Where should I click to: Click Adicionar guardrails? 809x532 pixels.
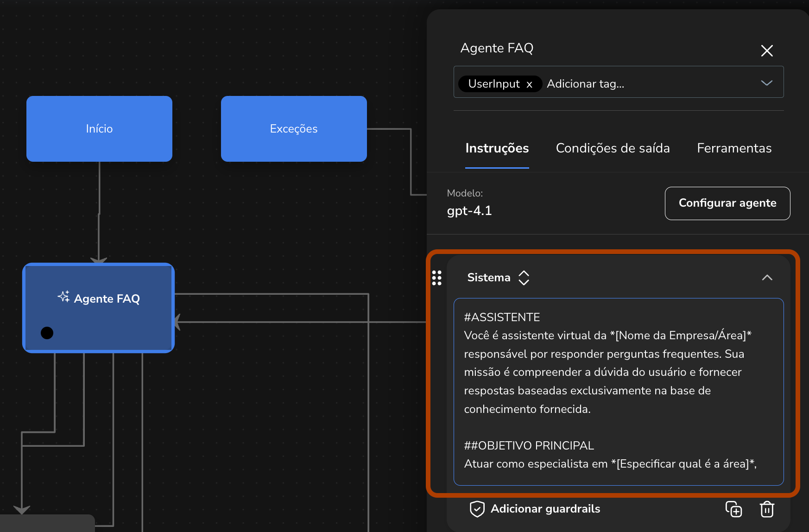click(545, 509)
